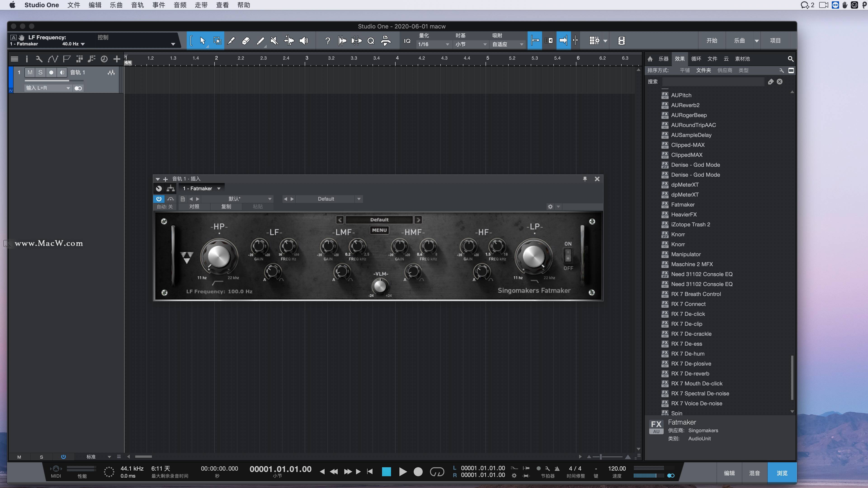Mute track 音轨 1
Image resolution: width=868 pixels, height=488 pixels.
click(30, 72)
